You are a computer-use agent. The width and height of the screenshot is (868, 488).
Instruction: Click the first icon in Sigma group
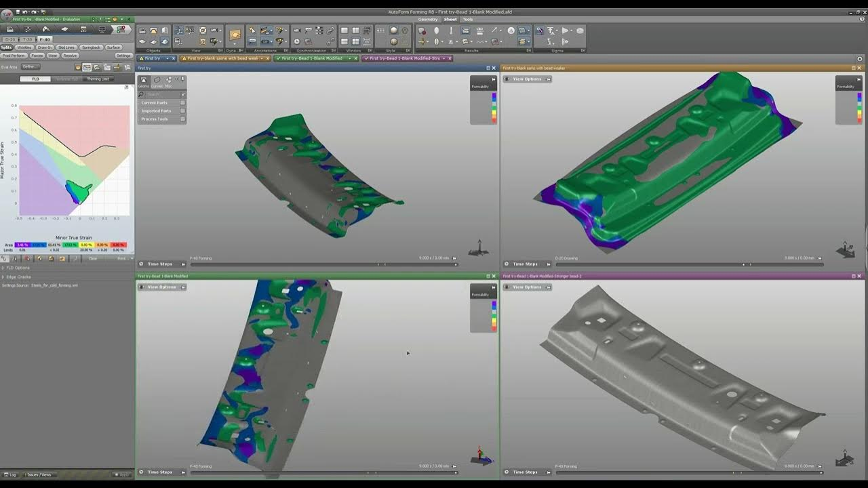coord(540,30)
